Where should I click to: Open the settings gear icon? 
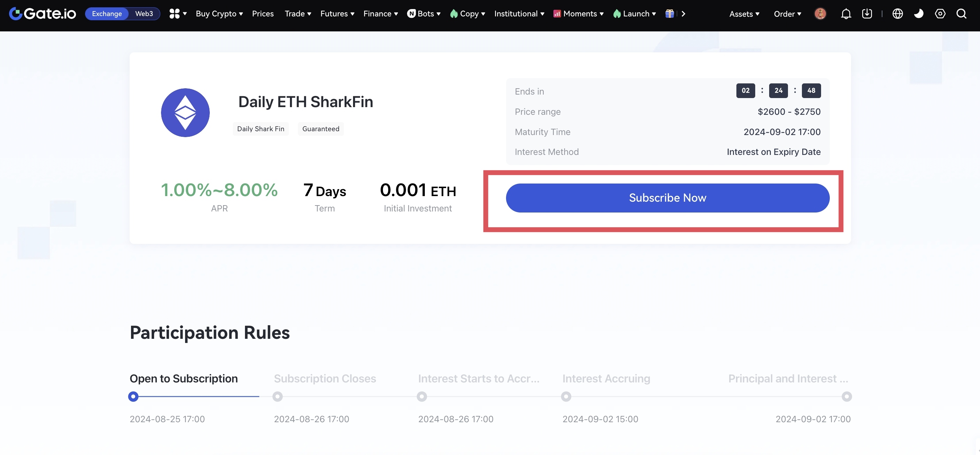[x=940, y=14]
